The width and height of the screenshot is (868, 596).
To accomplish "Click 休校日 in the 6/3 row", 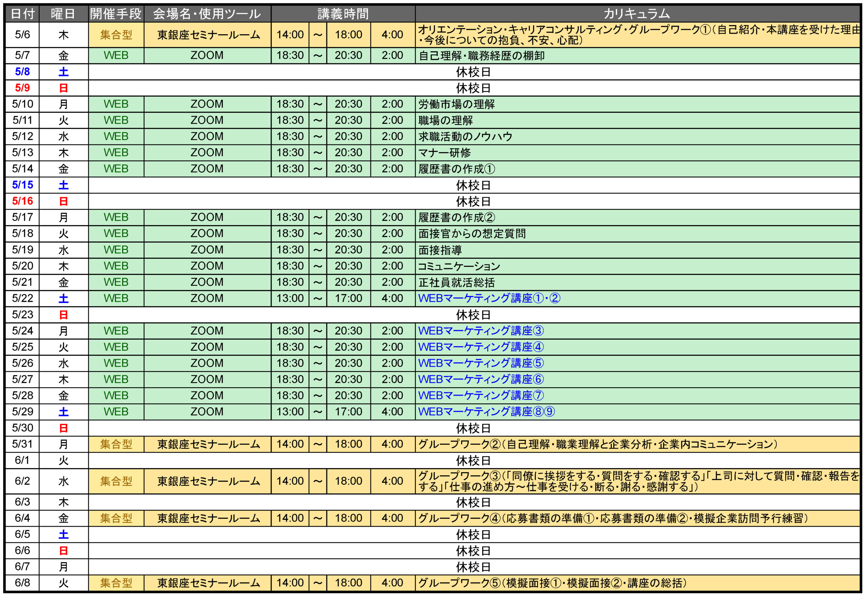I will 474,502.
